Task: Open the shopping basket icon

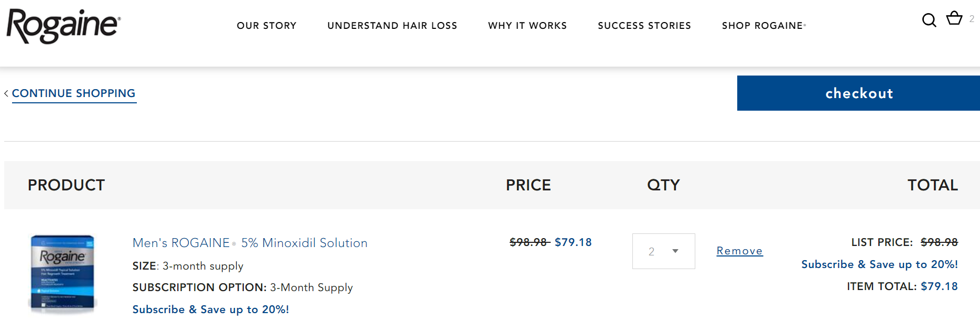Action: click(954, 18)
